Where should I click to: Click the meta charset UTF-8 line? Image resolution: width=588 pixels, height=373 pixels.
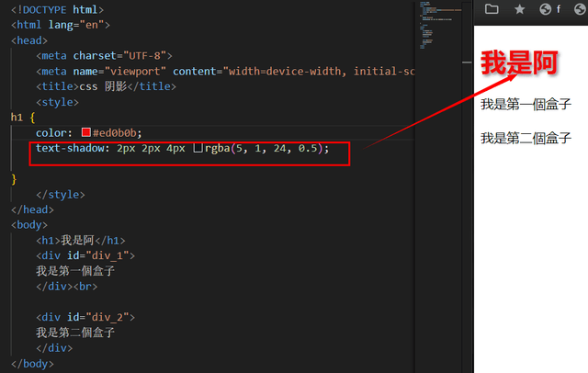[x=105, y=55]
